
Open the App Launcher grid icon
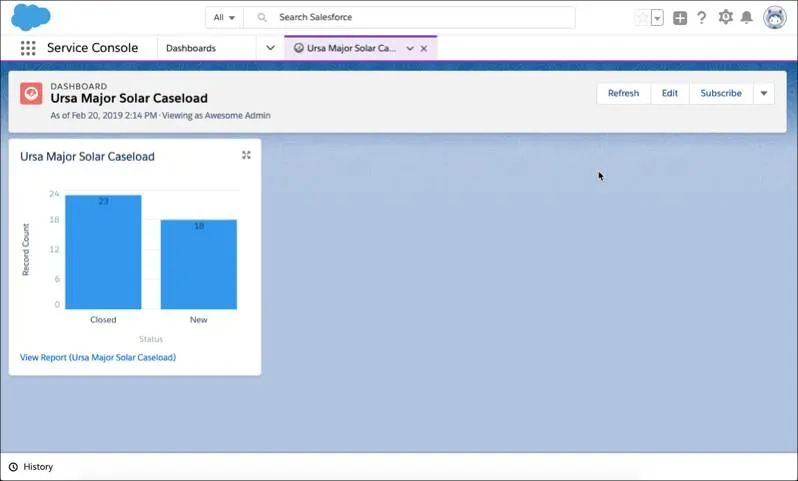pyautogui.click(x=28, y=48)
